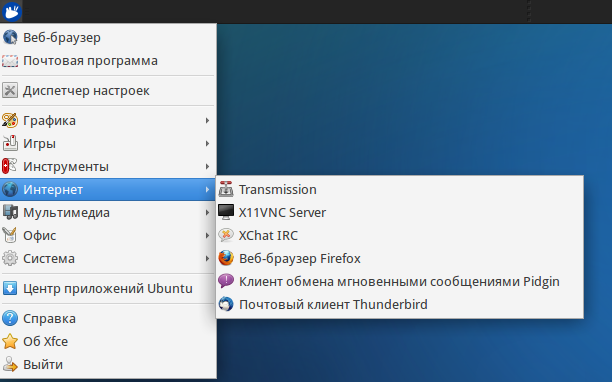The image size is (612, 382).
Task: Click the Об Xfce star icon
Action: [x=10, y=341]
